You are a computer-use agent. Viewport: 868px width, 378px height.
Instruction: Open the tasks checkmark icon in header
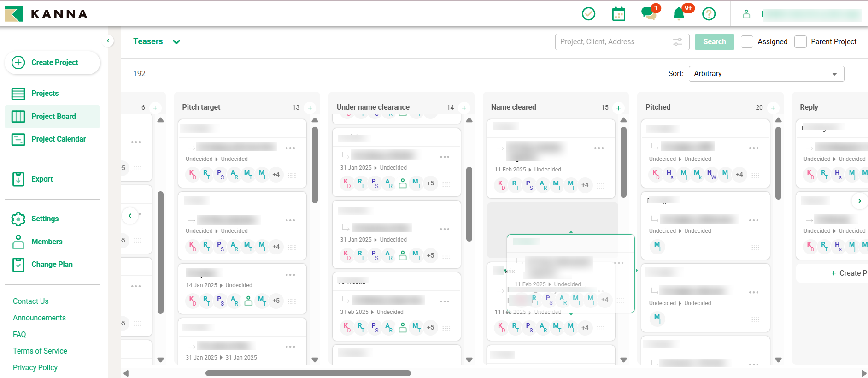click(x=588, y=14)
